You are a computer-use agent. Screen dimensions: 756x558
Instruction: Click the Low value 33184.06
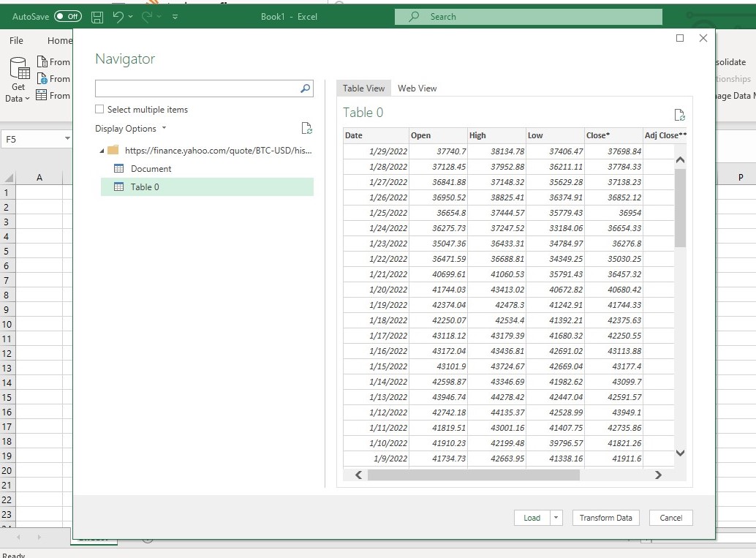554,228
